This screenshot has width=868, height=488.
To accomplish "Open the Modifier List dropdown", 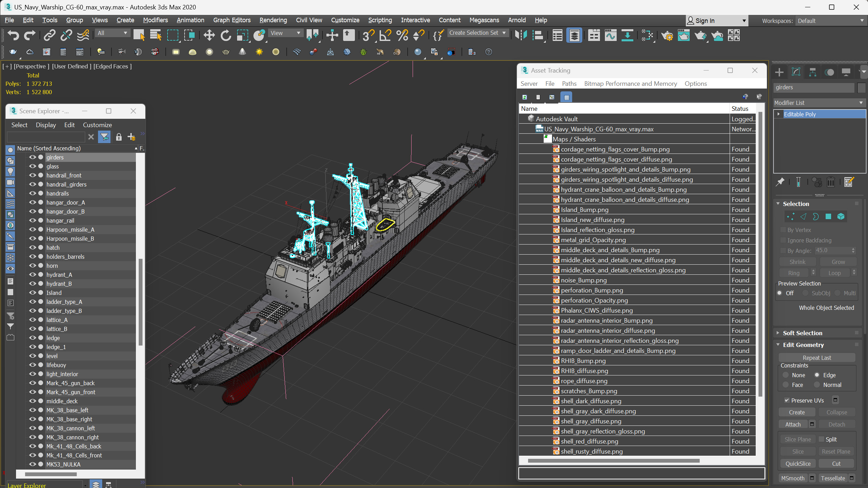I will click(819, 103).
